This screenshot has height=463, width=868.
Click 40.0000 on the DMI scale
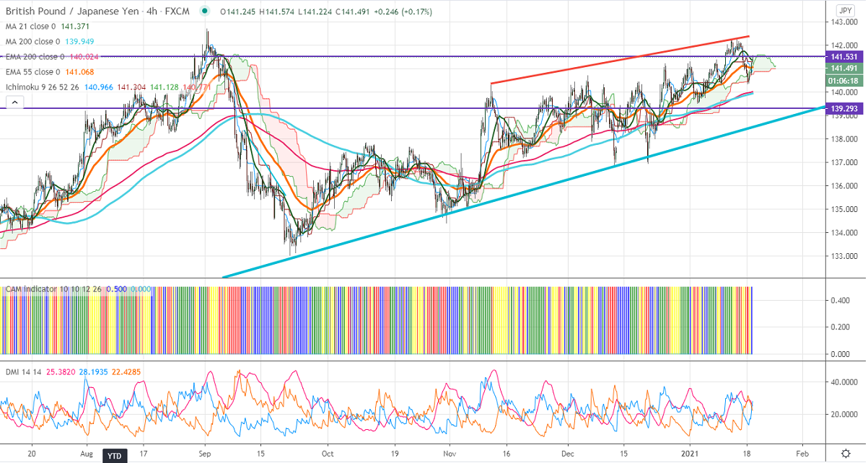pyautogui.click(x=843, y=384)
